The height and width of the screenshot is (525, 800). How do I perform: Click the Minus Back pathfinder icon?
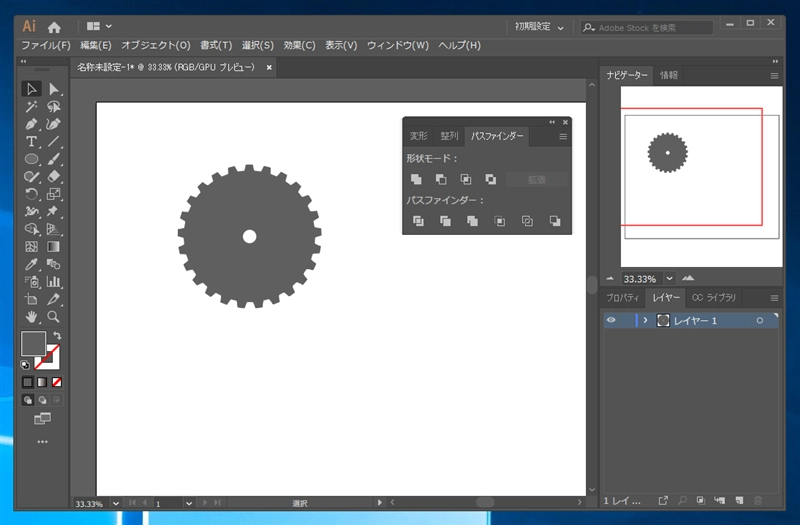click(x=555, y=221)
